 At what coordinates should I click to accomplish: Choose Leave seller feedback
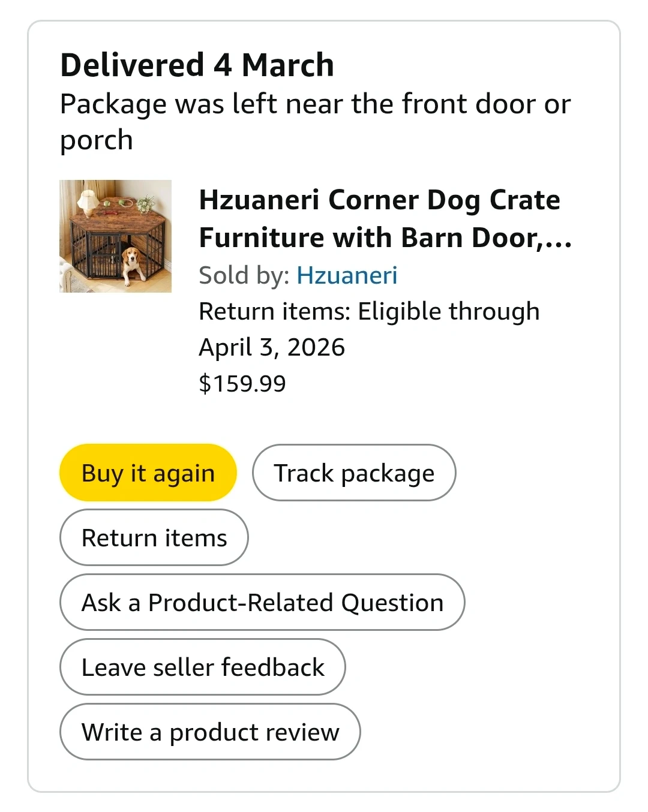pyautogui.click(x=203, y=667)
